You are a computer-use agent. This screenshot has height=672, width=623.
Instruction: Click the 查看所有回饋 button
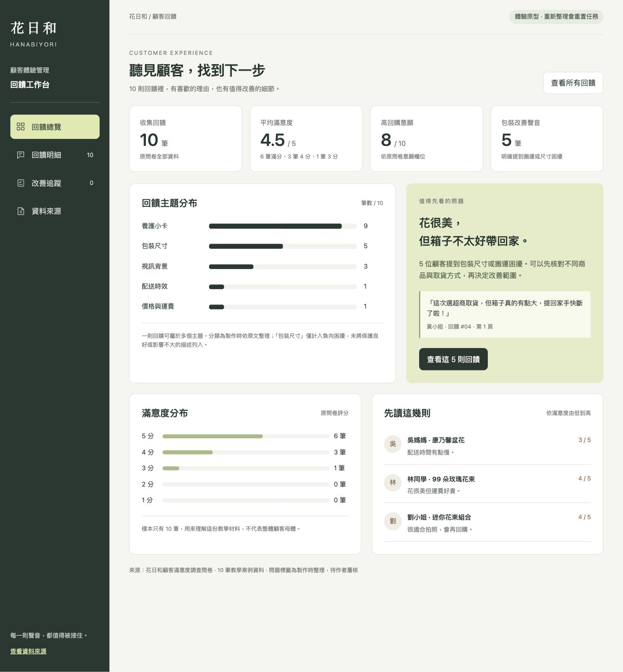pos(573,83)
